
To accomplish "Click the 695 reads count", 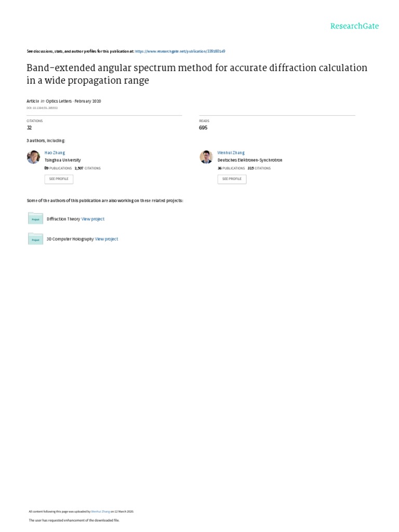I will (203, 128).
